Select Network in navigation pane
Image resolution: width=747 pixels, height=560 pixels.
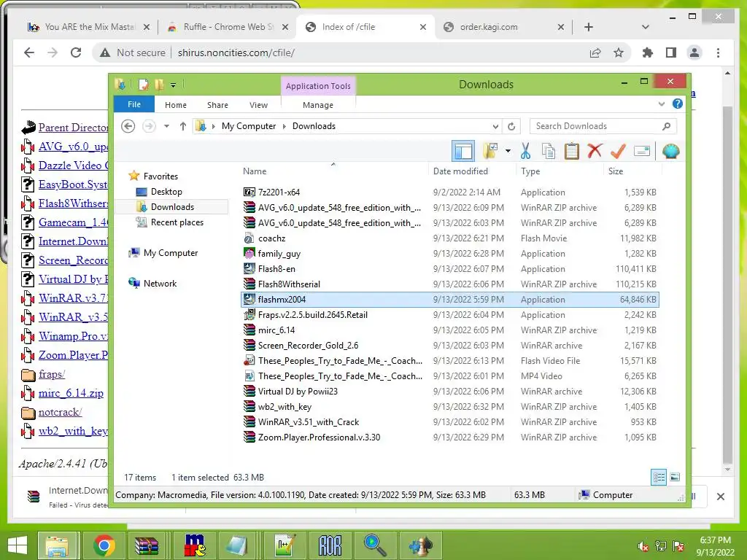[160, 284]
